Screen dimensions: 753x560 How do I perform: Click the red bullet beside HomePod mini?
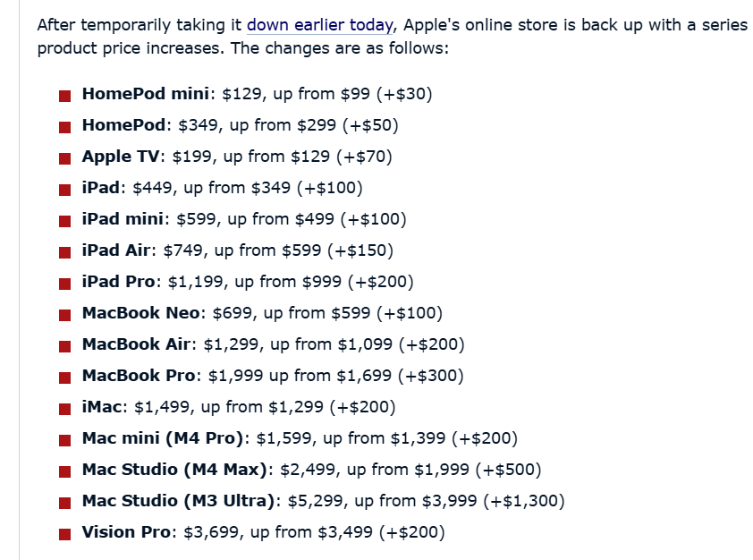point(64,96)
